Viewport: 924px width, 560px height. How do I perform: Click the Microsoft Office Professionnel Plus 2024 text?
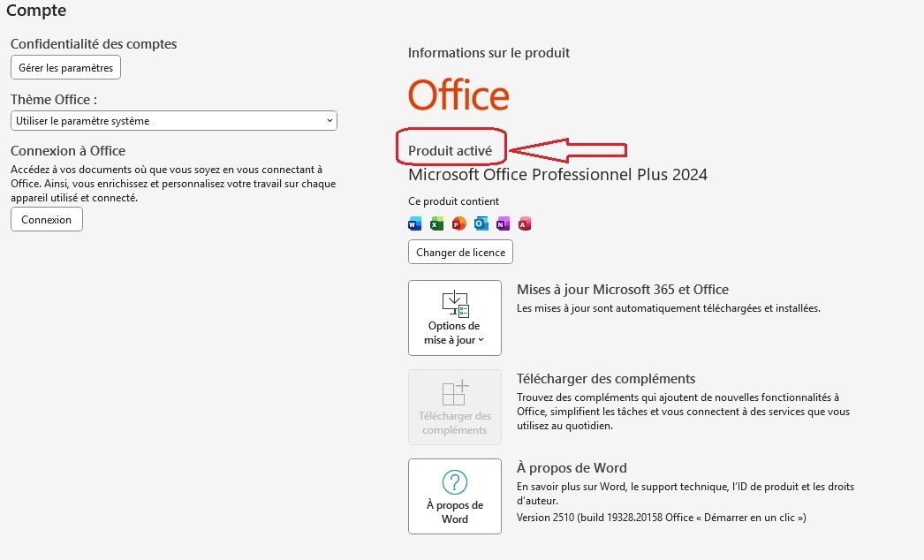557,175
